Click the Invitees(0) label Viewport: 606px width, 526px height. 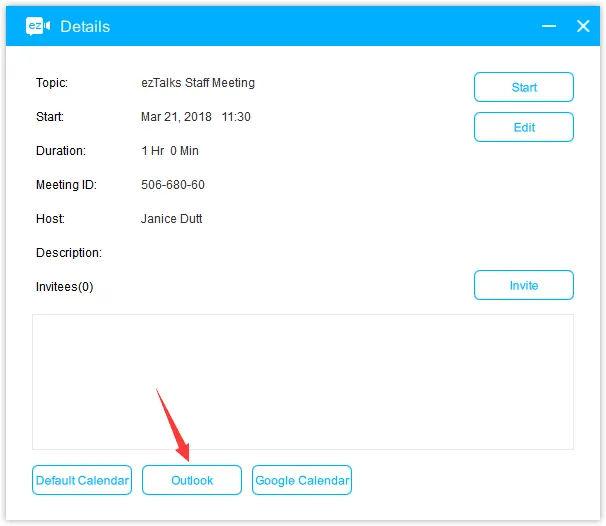(65, 287)
